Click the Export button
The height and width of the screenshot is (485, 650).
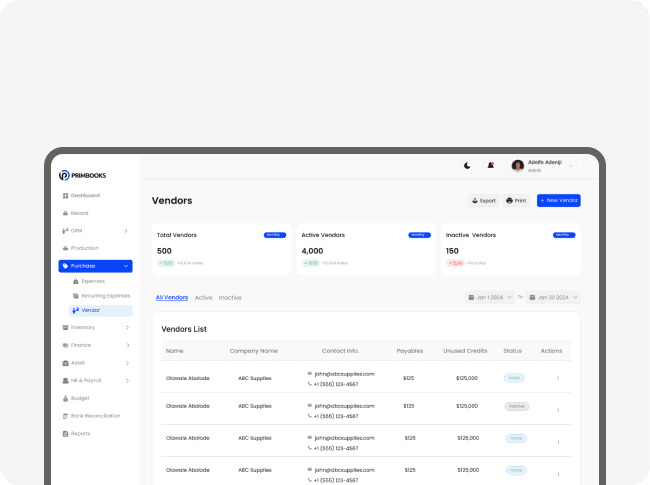click(x=483, y=201)
